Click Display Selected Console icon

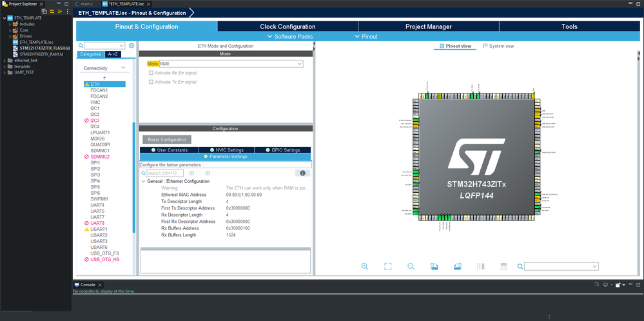(605, 285)
